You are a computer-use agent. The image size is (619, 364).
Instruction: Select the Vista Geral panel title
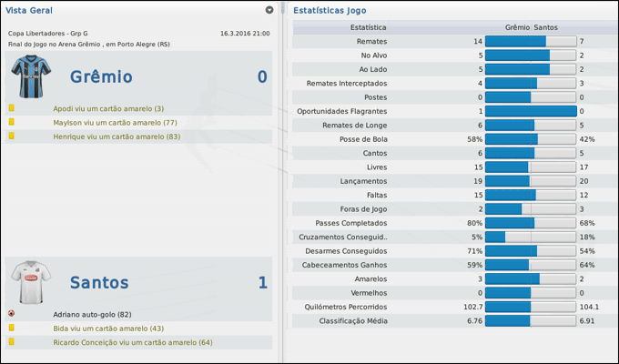click(x=29, y=10)
